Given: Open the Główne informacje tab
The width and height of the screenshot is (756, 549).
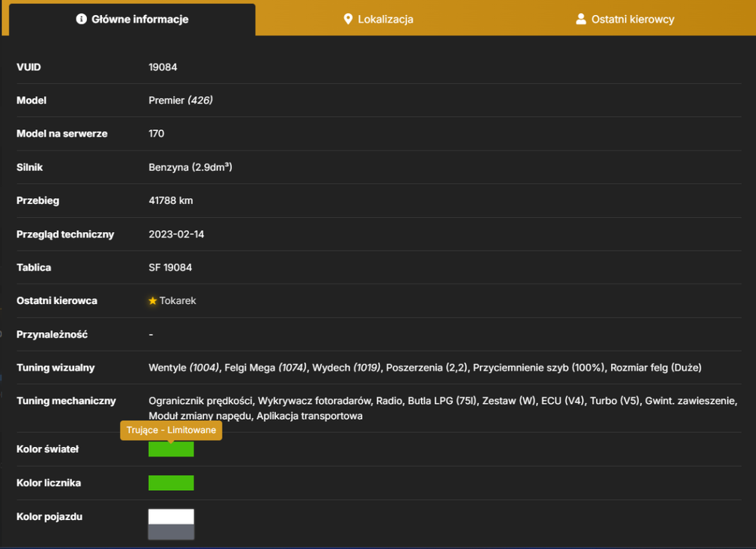Looking at the screenshot, I should (x=132, y=20).
